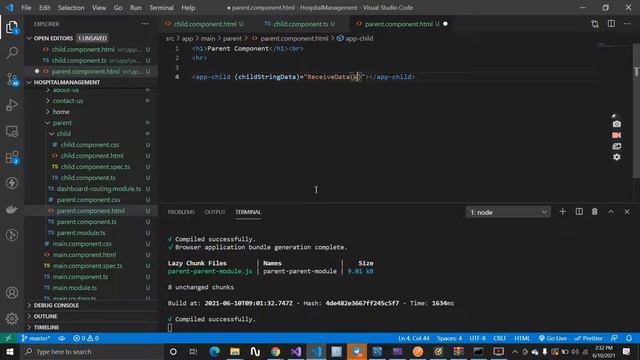
Task: Click the app-child breadcrumb item
Action: coord(355,38)
